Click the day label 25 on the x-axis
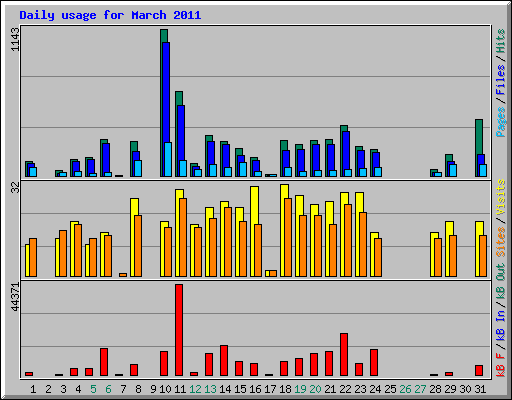512x400 pixels. click(390, 389)
